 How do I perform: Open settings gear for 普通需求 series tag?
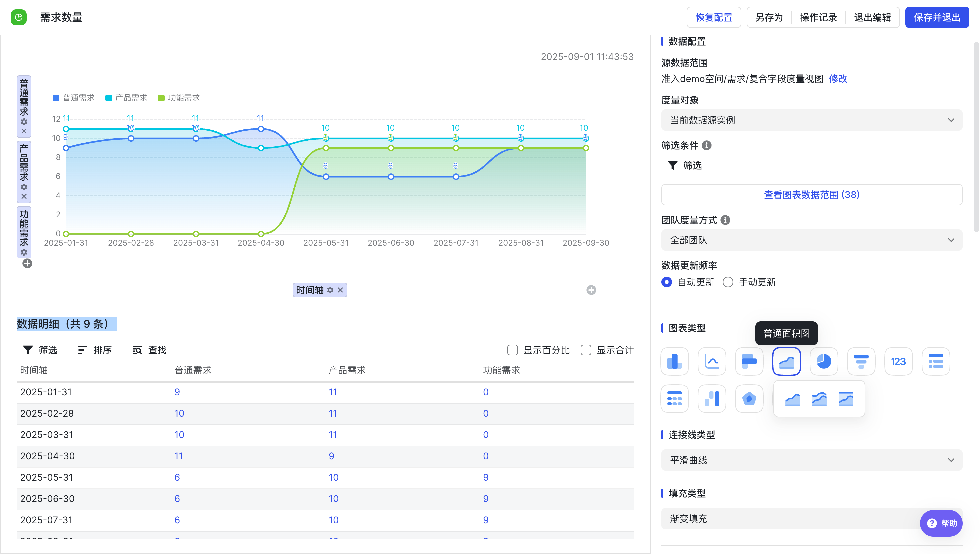(24, 122)
